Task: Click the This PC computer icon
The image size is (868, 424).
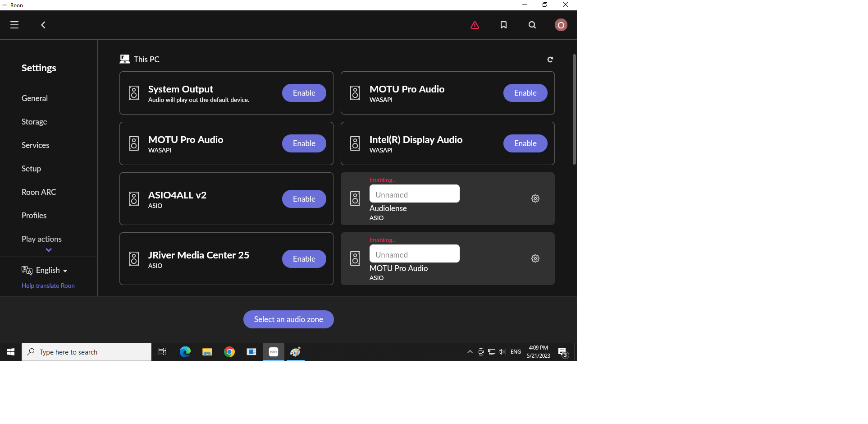Action: [x=124, y=59]
